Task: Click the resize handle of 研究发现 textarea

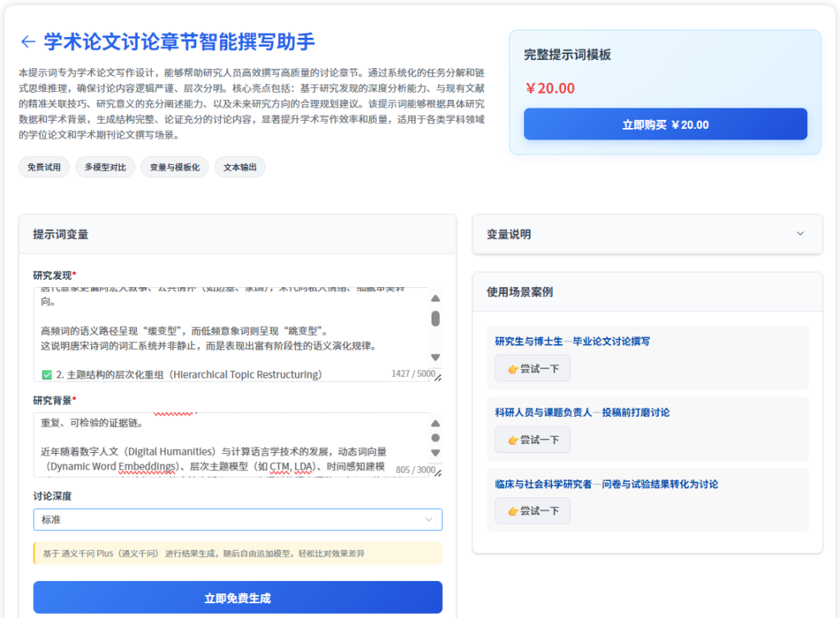Action: (x=438, y=378)
